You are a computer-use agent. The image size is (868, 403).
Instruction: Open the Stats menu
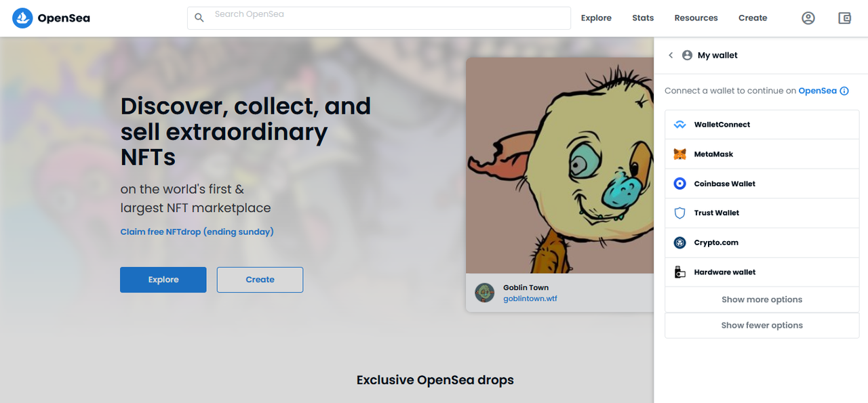(x=643, y=18)
